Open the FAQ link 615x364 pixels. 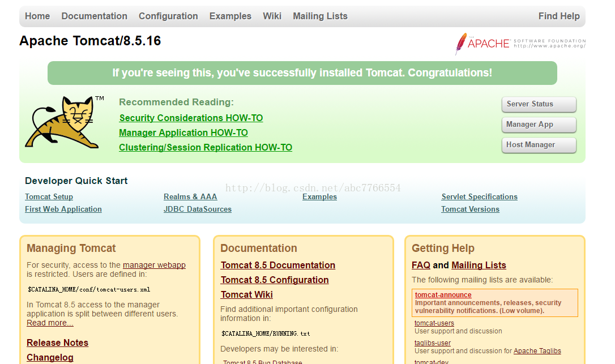pyautogui.click(x=421, y=265)
